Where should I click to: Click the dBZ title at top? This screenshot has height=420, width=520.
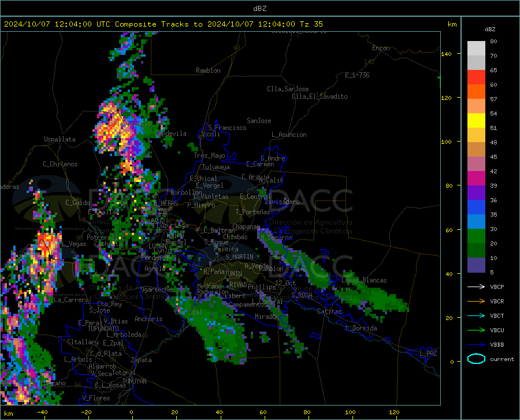tap(259, 9)
